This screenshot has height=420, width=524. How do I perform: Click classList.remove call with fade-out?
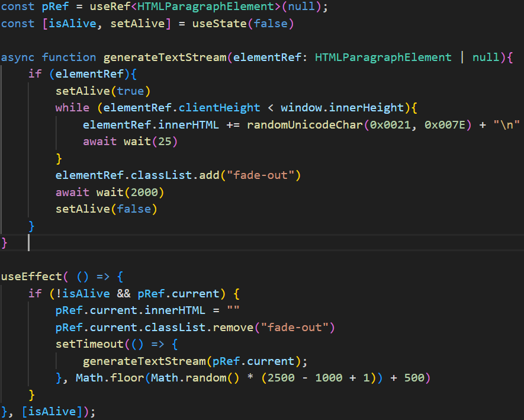(240, 328)
